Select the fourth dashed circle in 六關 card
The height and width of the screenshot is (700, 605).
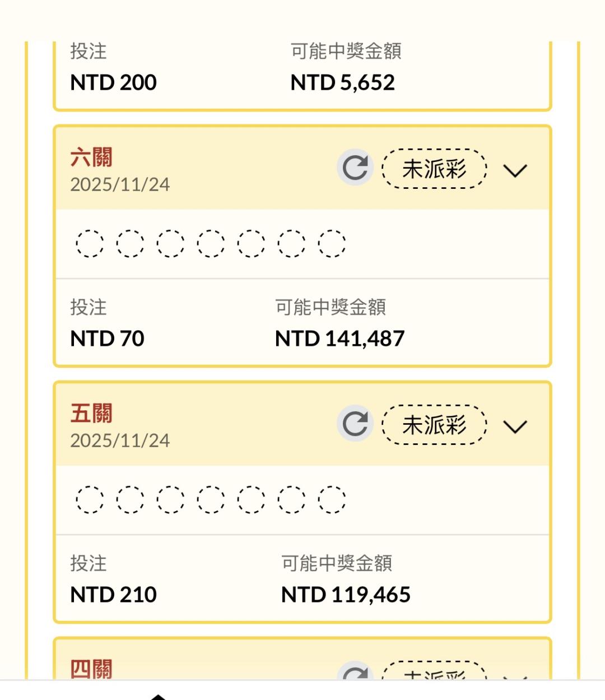[x=211, y=243]
